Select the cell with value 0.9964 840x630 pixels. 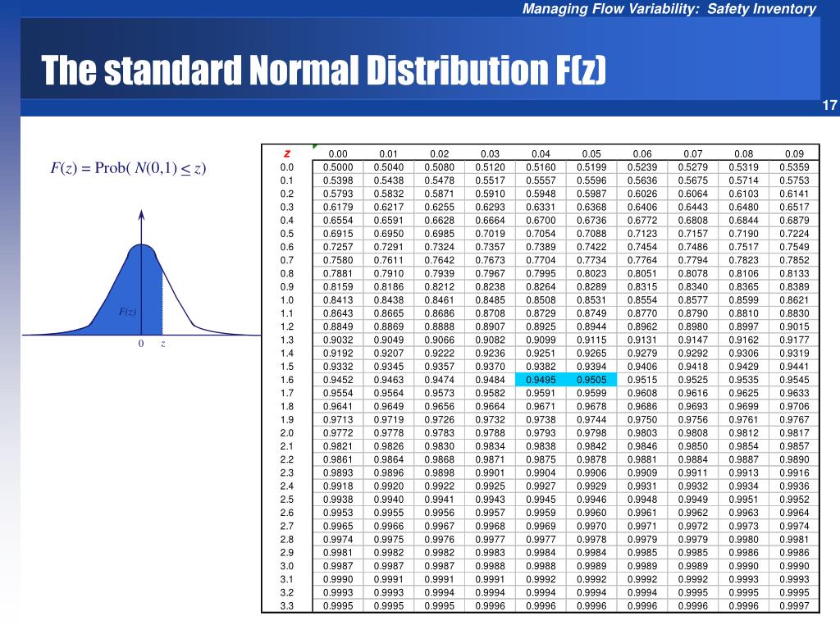[x=794, y=513]
